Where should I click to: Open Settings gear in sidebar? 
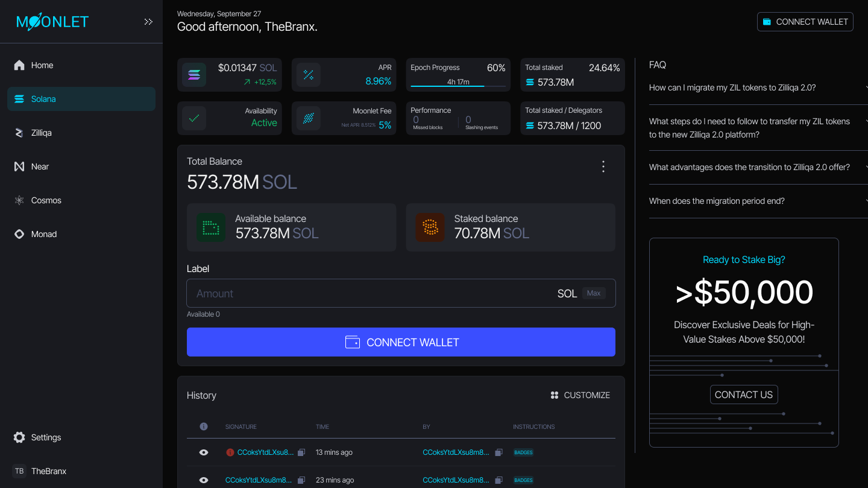(19, 437)
